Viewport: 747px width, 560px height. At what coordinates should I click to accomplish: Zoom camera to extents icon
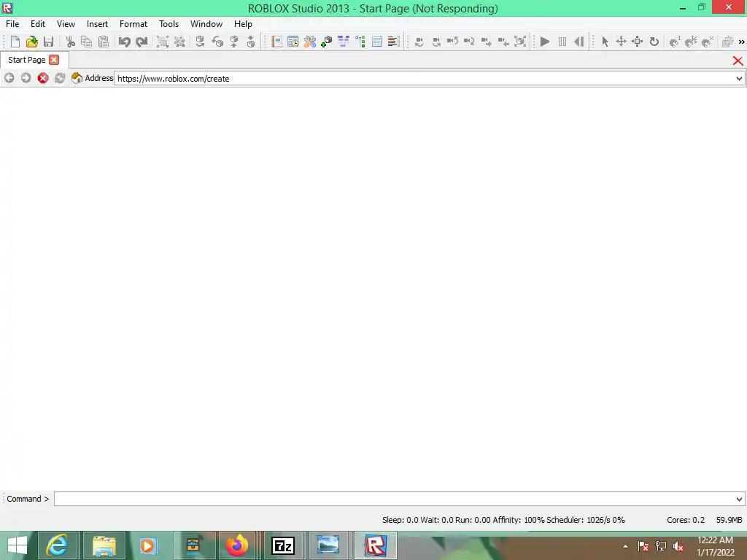pyautogui.click(x=520, y=42)
